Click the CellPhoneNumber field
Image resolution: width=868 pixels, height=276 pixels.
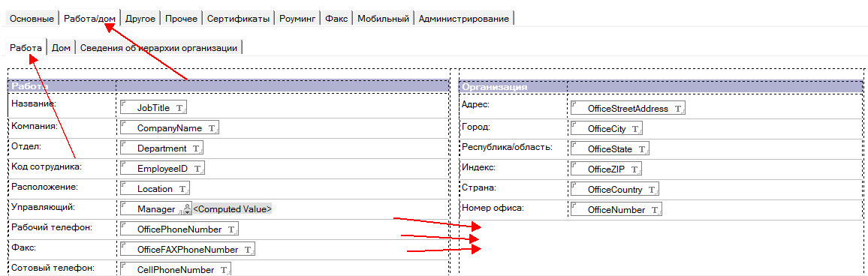pyautogui.click(x=175, y=269)
